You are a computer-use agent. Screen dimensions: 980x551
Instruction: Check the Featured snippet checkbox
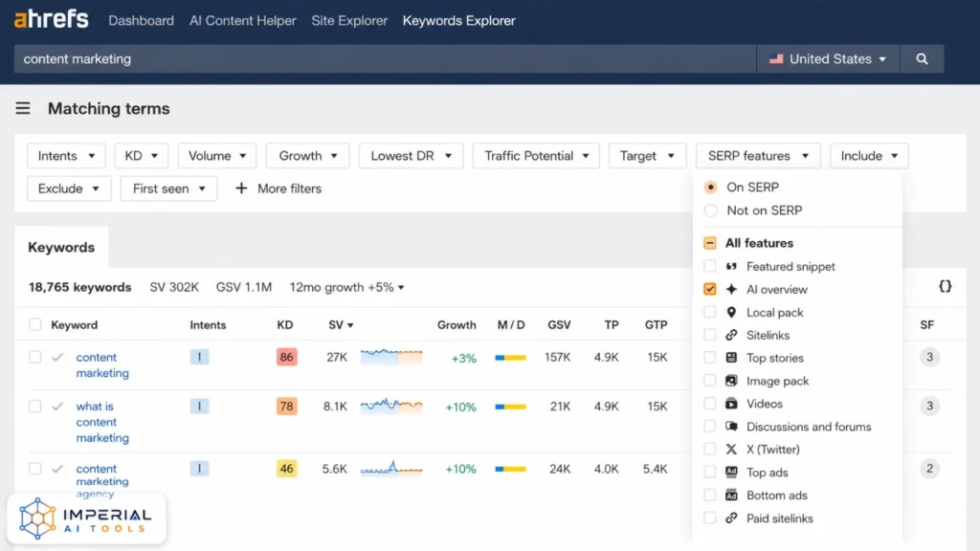(710, 266)
